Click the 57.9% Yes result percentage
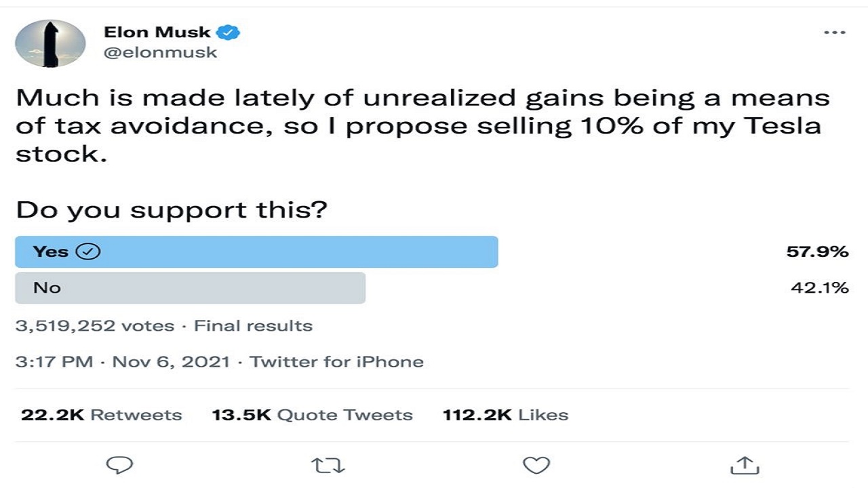This screenshot has width=868, height=488. 817,251
